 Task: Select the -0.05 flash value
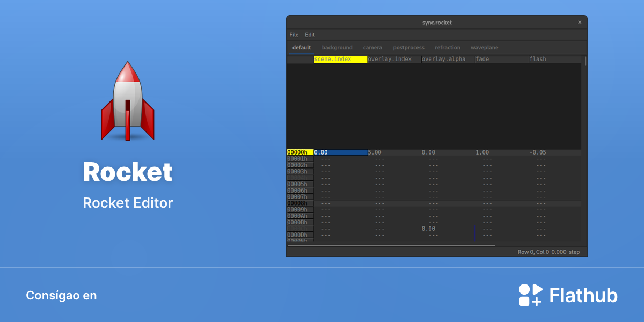tap(538, 152)
